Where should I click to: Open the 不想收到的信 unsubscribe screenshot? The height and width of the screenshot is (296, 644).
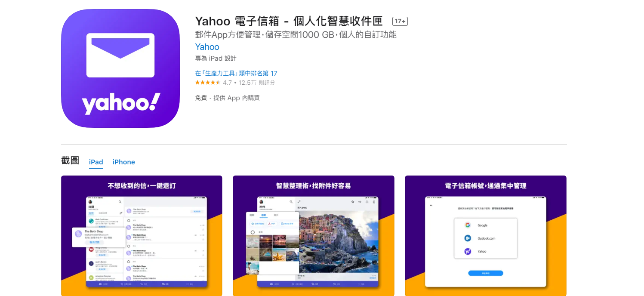142,236
